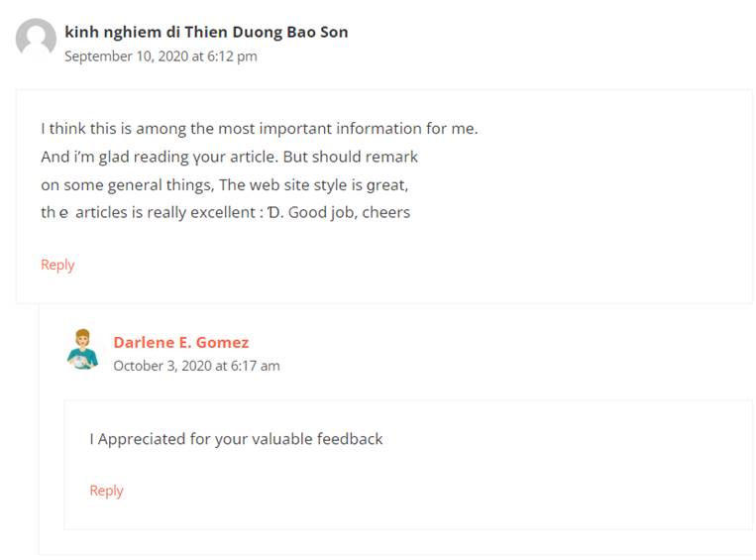This screenshot has width=756, height=560.
Task: Click the text "on some general things,"
Action: click(x=128, y=185)
